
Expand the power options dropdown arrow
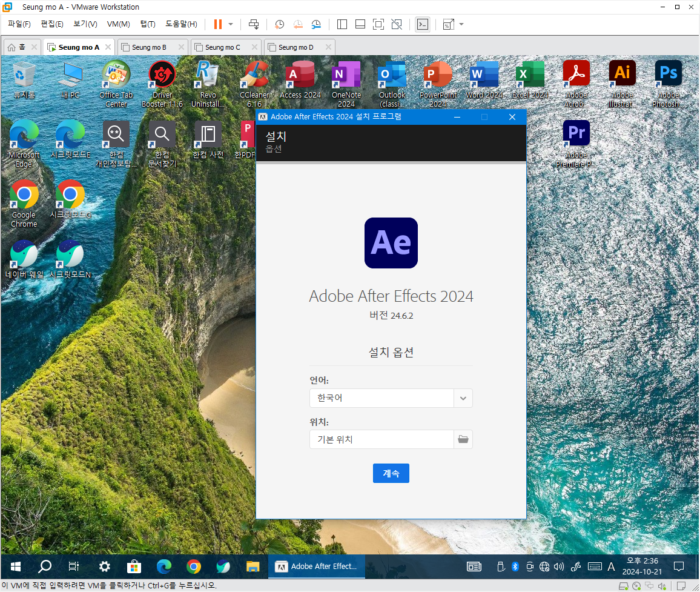pyautogui.click(x=231, y=24)
